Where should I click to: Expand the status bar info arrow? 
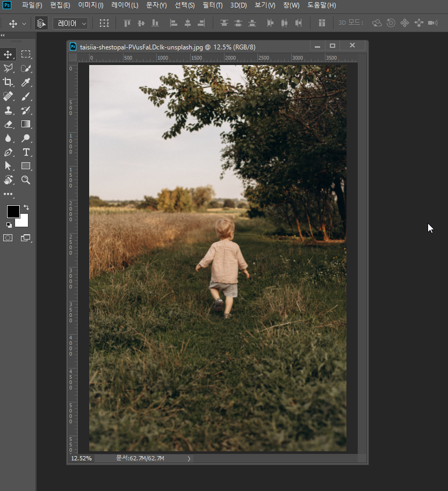(x=189, y=459)
